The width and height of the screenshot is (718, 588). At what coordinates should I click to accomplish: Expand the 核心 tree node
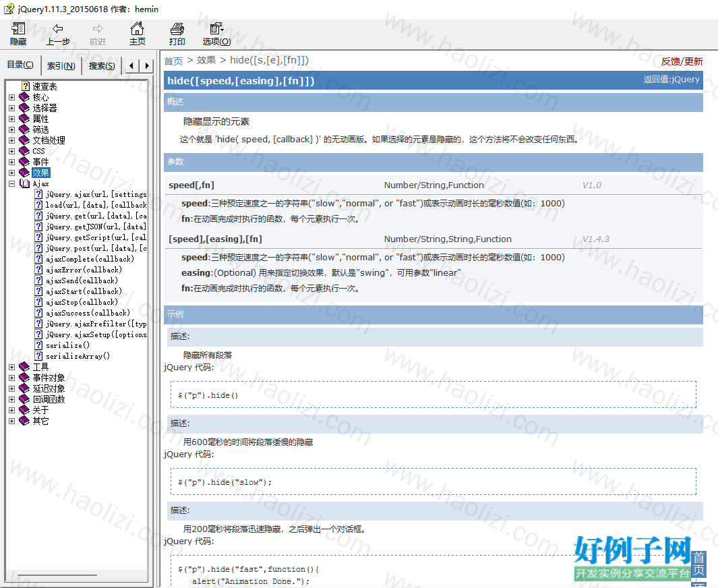[x=12, y=97]
